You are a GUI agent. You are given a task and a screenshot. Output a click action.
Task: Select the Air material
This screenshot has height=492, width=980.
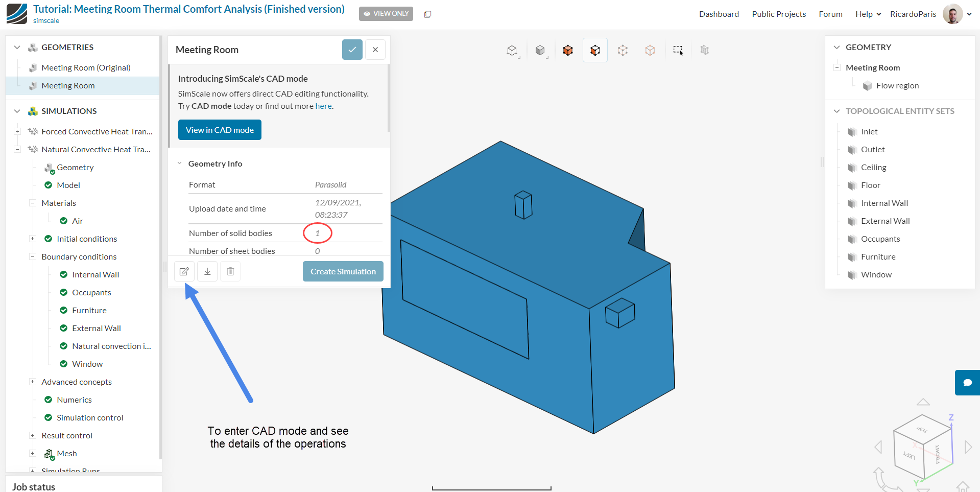[x=78, y=221]
